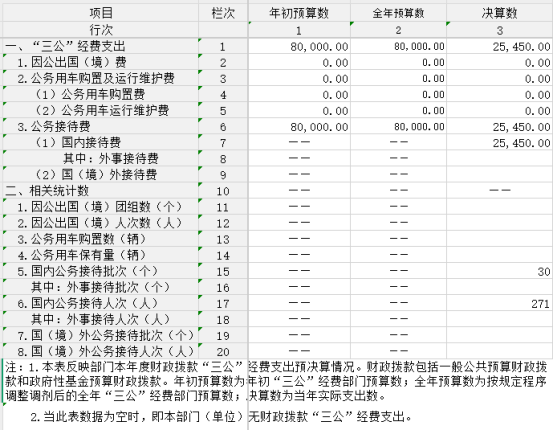This screenshot has width=554, height=430.
Task: Click 栏次 number 10
Action: tap(223, 192)
